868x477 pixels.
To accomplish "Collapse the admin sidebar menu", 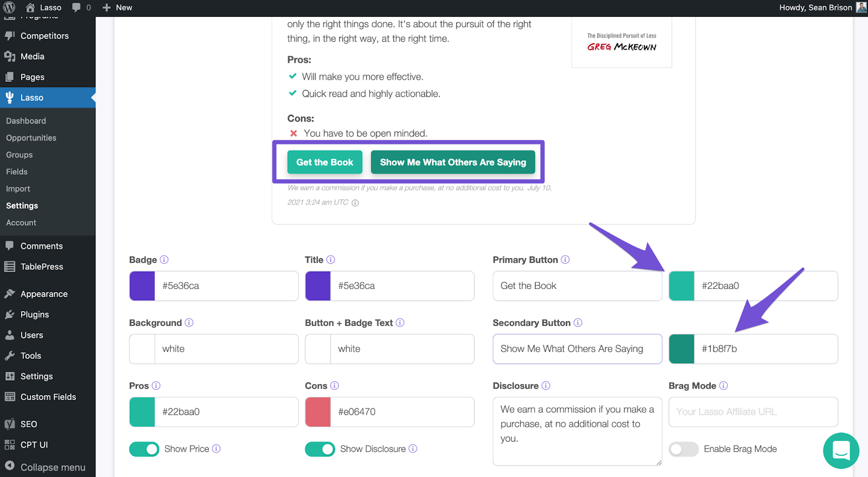I will coord(45,467).
